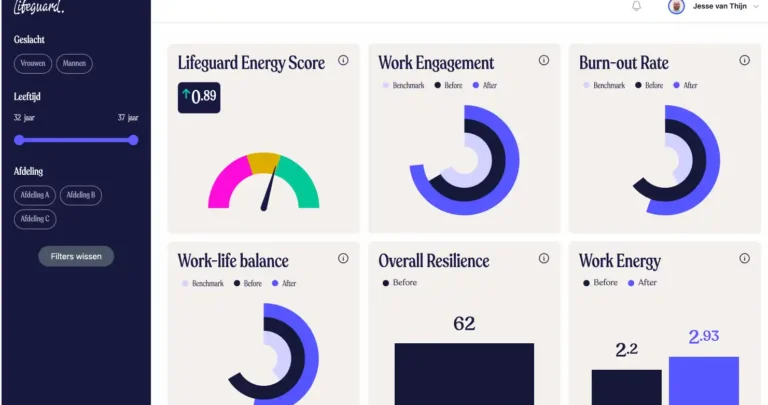Open the Burn-out Rate info icon
The height and width of the screenshot is (405, 768).
point(744,60)
